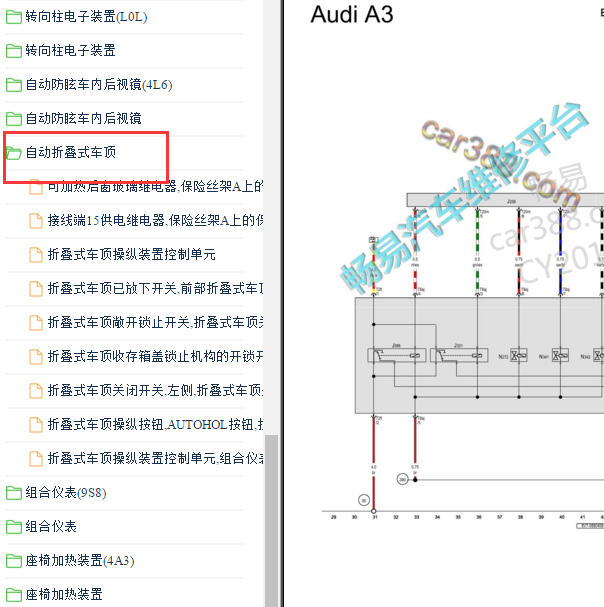The width and height of the screenshot is (604, 607).
Task: Expand 组合仪表 tree entry
Action: (51, 526)
